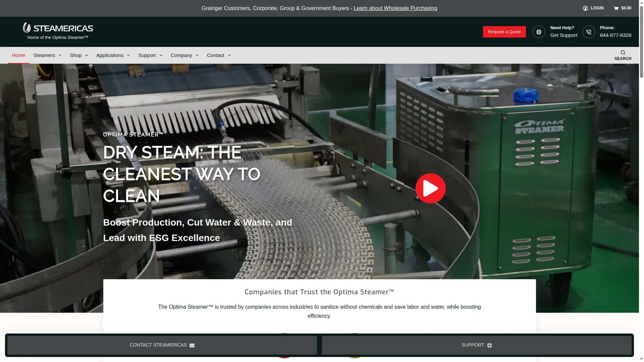Image resolution: width=644 pixels, height=362 pixels.
Task: Open the shopping cart icon
Action: pos(616,8)
